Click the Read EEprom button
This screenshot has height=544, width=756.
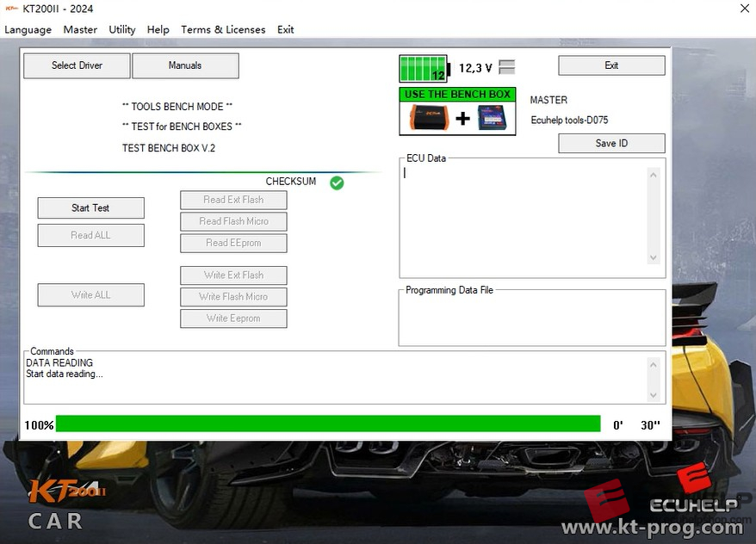click(233, 244)
